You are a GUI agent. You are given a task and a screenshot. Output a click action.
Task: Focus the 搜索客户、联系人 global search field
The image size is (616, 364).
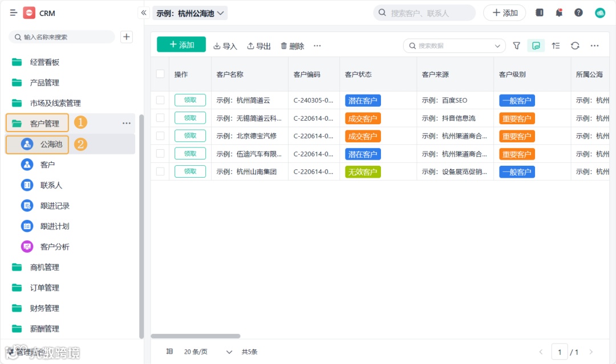click(424, 13)
